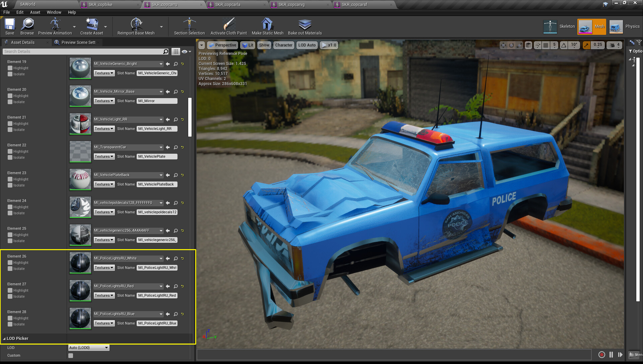This screenshot has height=364, width=643.
Task: Reset MI_PoliceLightsRU_Blue material to default
Action: 183,314
